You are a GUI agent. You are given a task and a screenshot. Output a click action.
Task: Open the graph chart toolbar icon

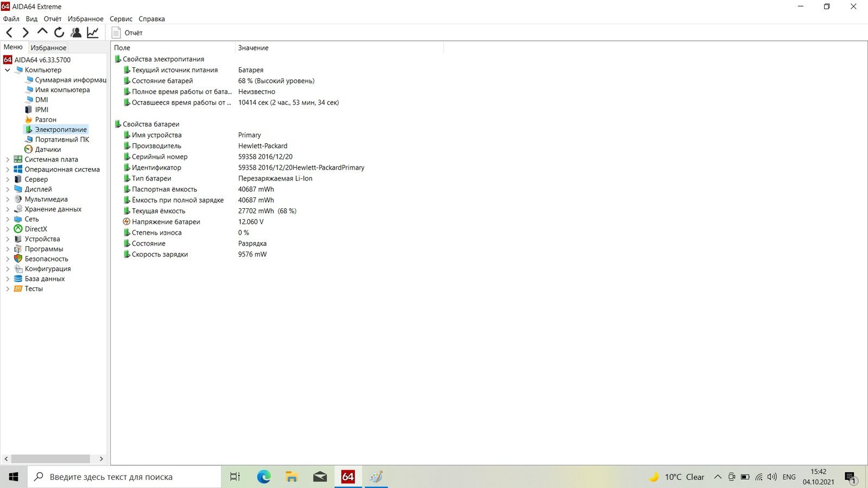tap(93, 33)
